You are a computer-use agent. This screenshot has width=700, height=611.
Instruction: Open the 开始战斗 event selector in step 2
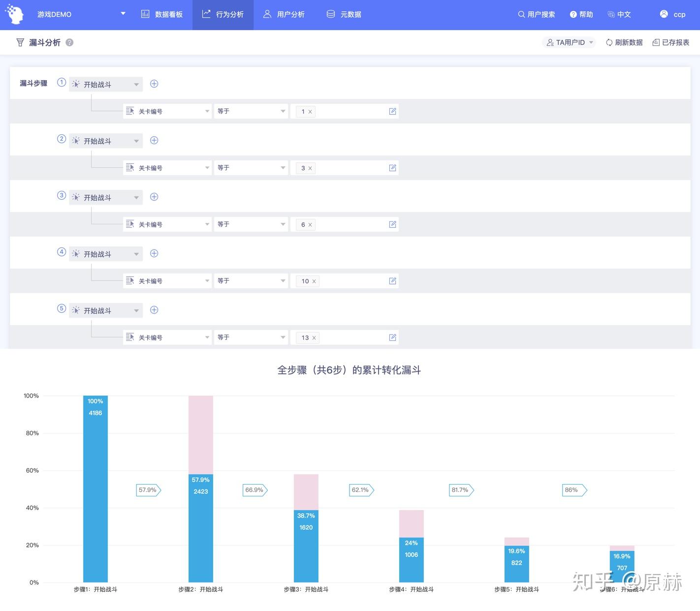tap(105, 140)
